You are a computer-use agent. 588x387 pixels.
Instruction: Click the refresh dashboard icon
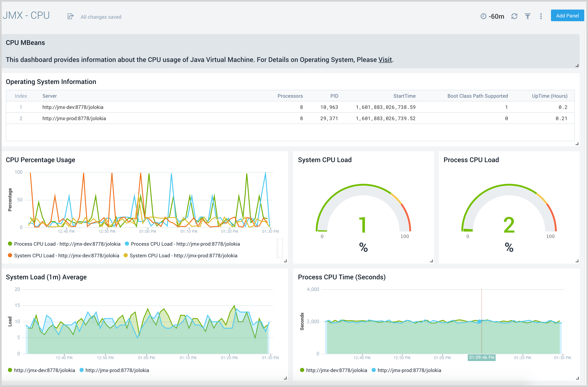point(514,16)
